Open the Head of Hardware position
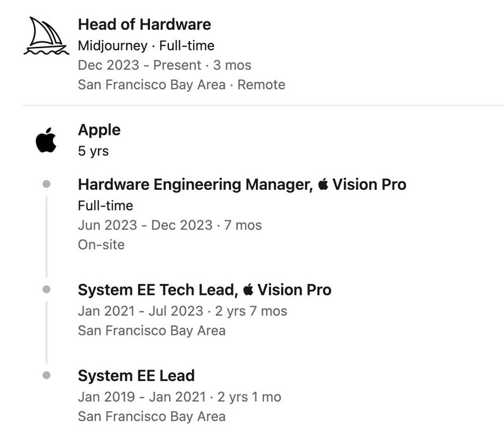504x443 pixels. [x=144, y=25]
